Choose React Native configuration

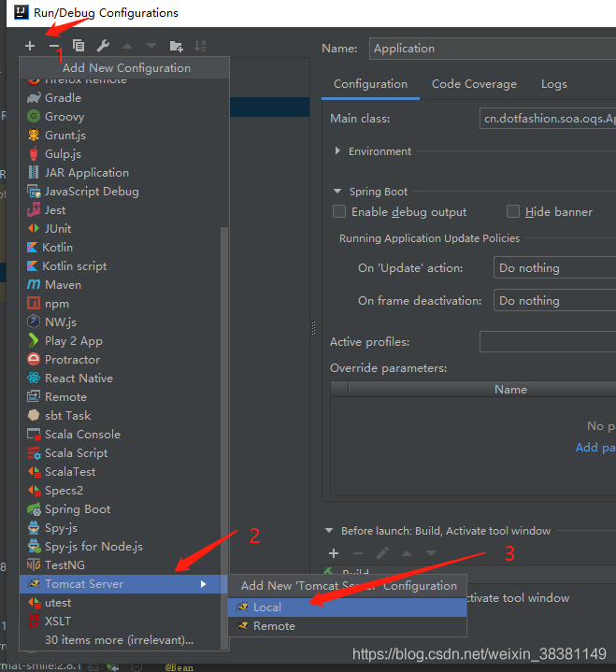click(124, 379)
